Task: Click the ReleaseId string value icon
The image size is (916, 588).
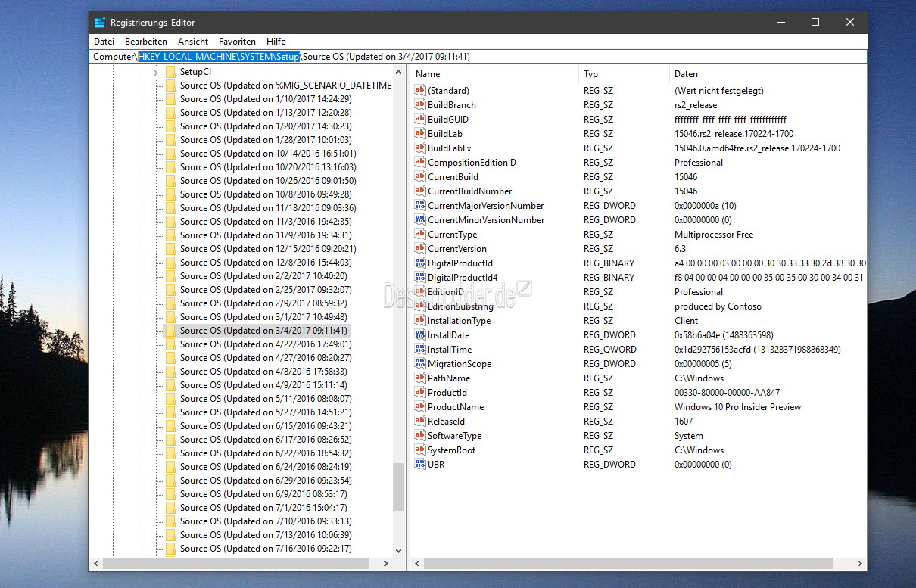Action: [x=421, y=422]
